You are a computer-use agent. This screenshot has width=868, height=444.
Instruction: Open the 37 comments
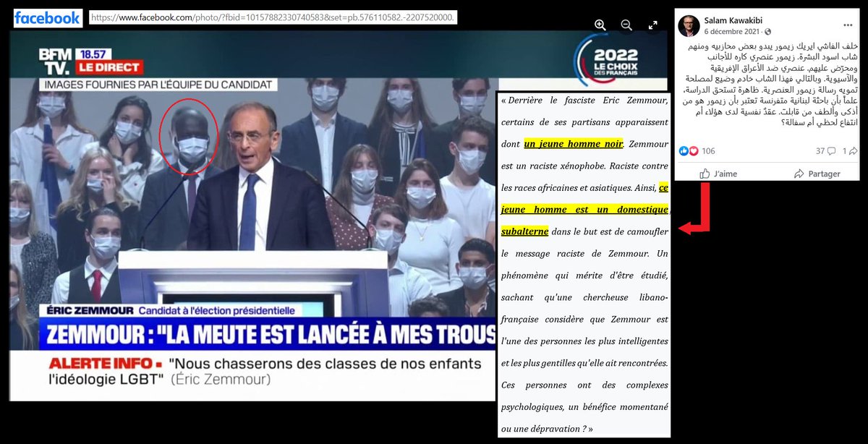pyautogui.click(x=825, y=151)
